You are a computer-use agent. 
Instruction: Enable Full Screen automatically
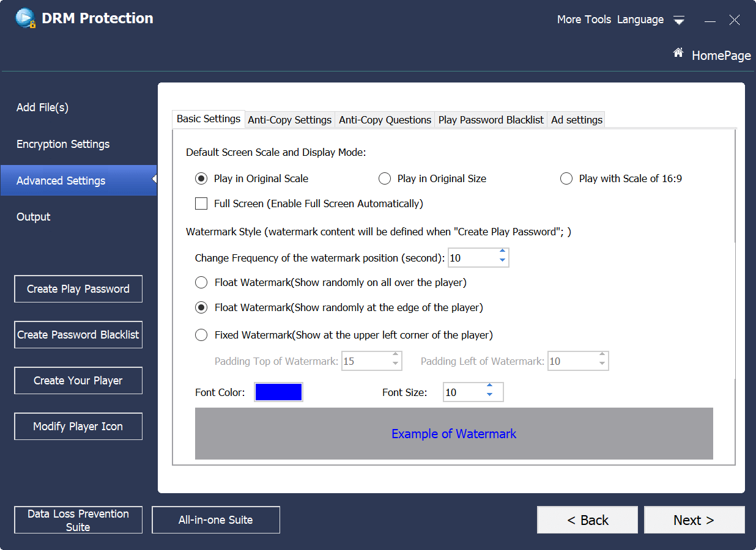[x=201, y=204]
